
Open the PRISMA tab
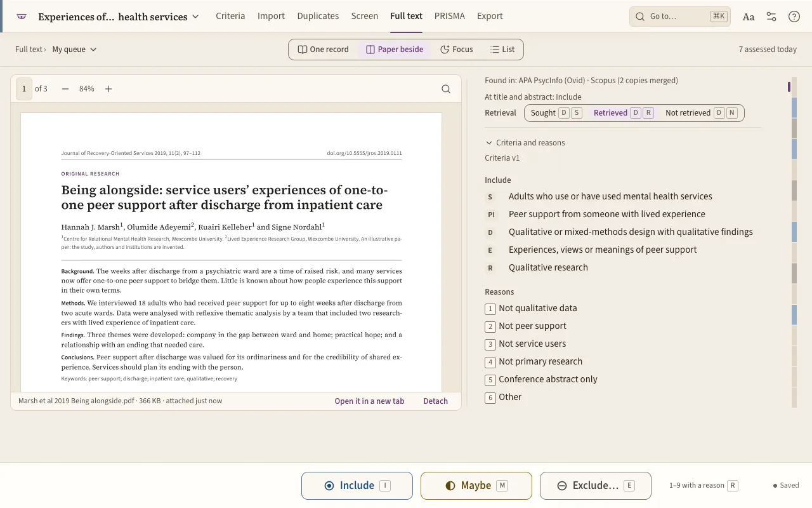click(450, 16)
